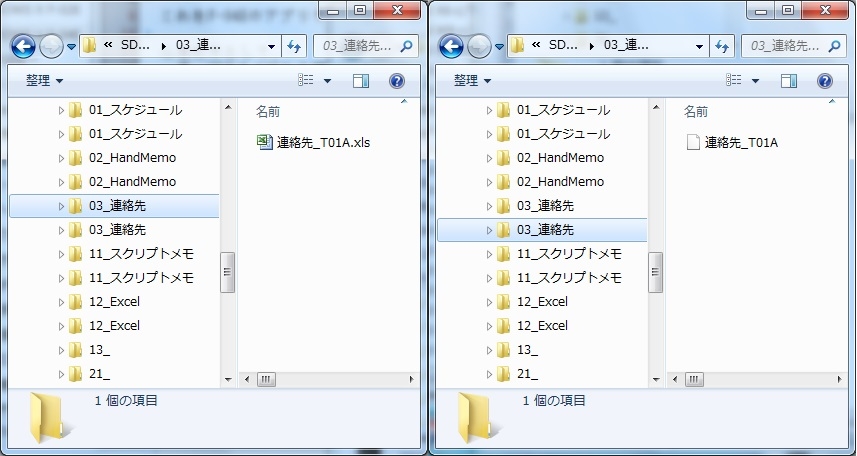Click the blank file icon of 連絡先_T01A

pos(693,143)
